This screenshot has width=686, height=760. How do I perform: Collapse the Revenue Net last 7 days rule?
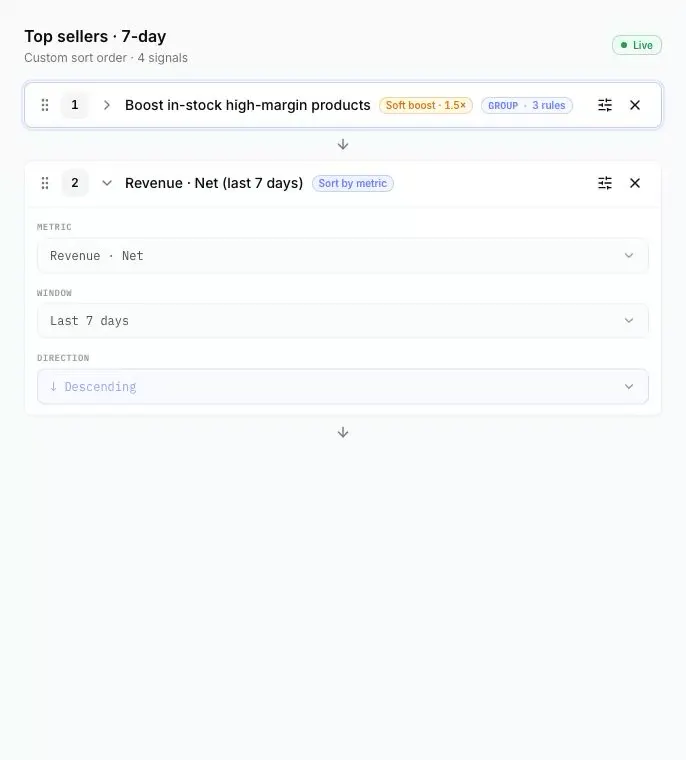pyautogui.click(x=107, y=183)
